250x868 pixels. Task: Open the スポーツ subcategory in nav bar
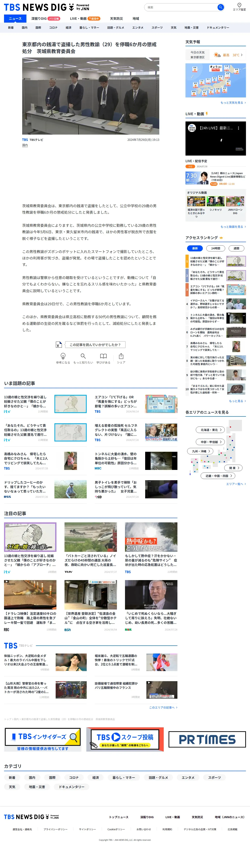pos(157,28)
